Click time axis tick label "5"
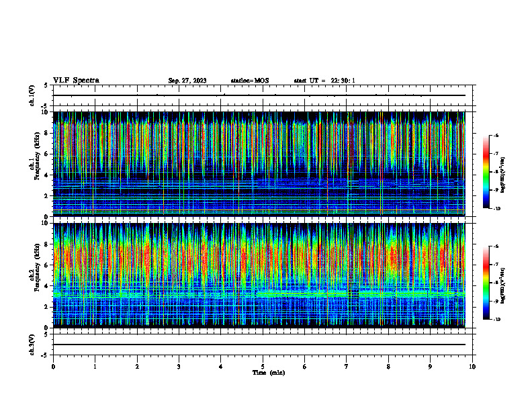The width and height of the screenshot is (532, 411). (263, 367)
